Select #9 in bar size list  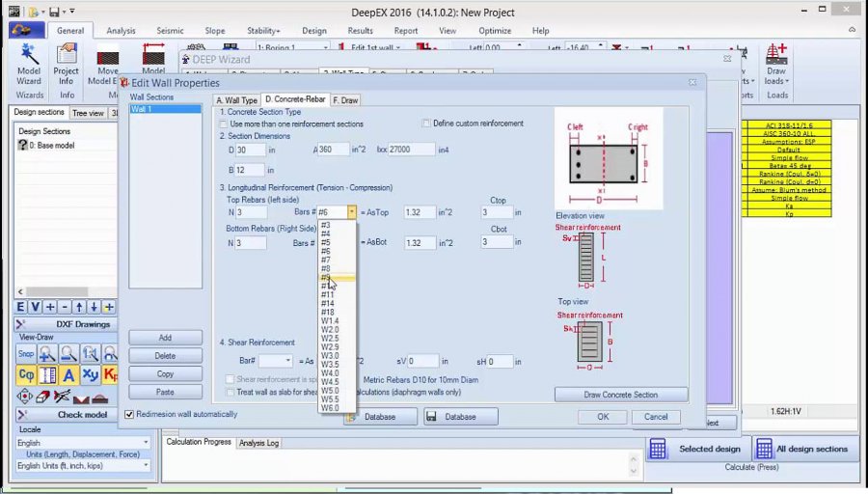(338, 278)
